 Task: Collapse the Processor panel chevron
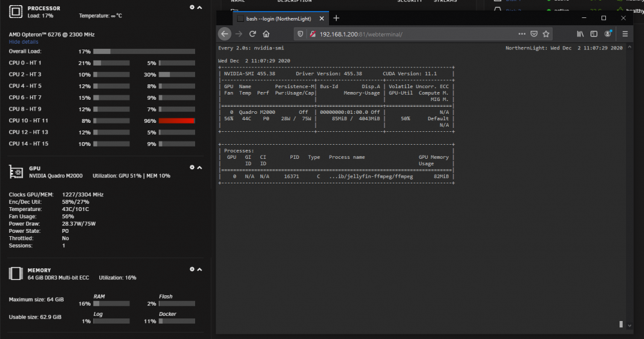point(200,7)
